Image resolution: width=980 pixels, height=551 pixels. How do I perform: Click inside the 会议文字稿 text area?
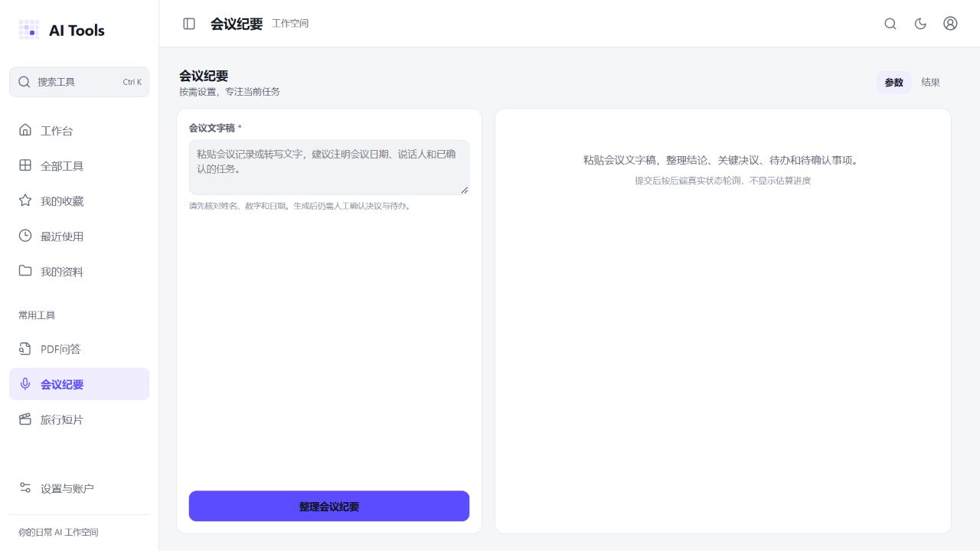(x=329, y=167)
